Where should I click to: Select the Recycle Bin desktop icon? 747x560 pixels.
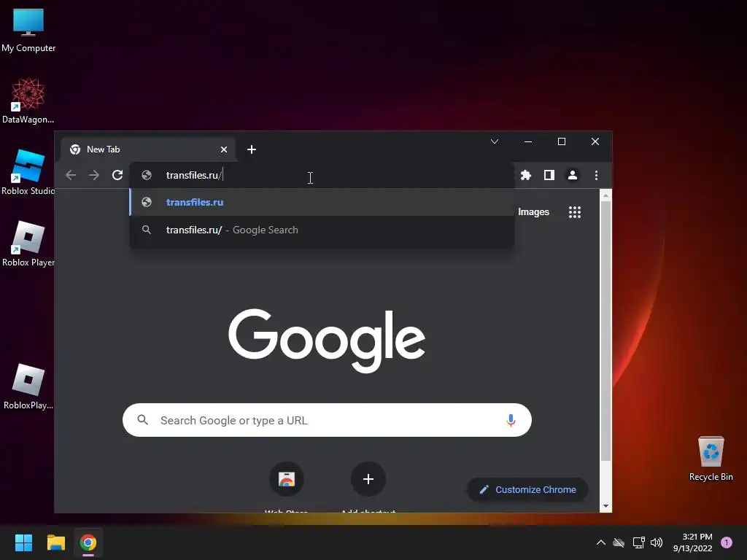click(x=711, y=459)
